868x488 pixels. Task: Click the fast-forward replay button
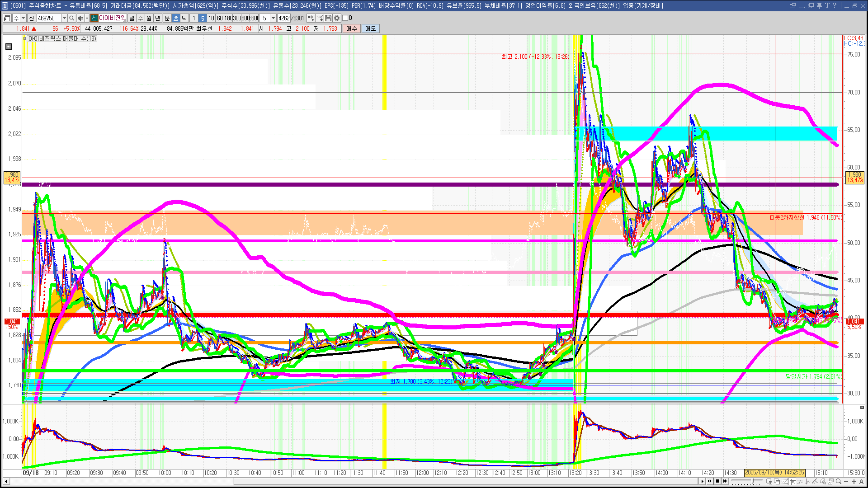pyautogui.click(x=725, y=481)
